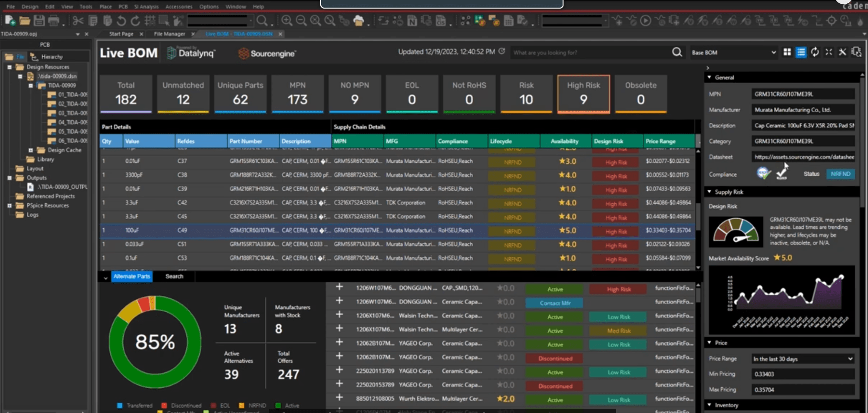The image size is (868, 413).
Task: Open the Place menu
Action: click(x=106, y=7)
